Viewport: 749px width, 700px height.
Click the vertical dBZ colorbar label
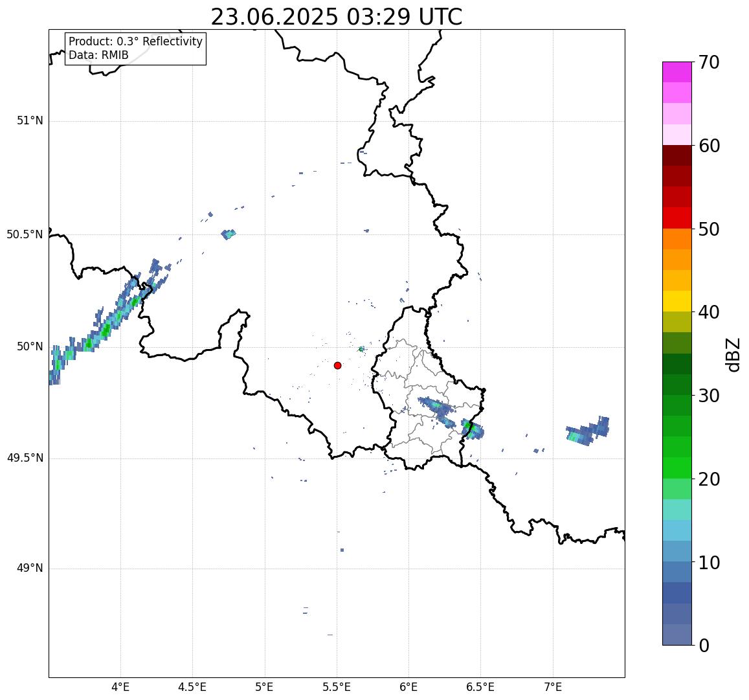[x=733, y=355]
